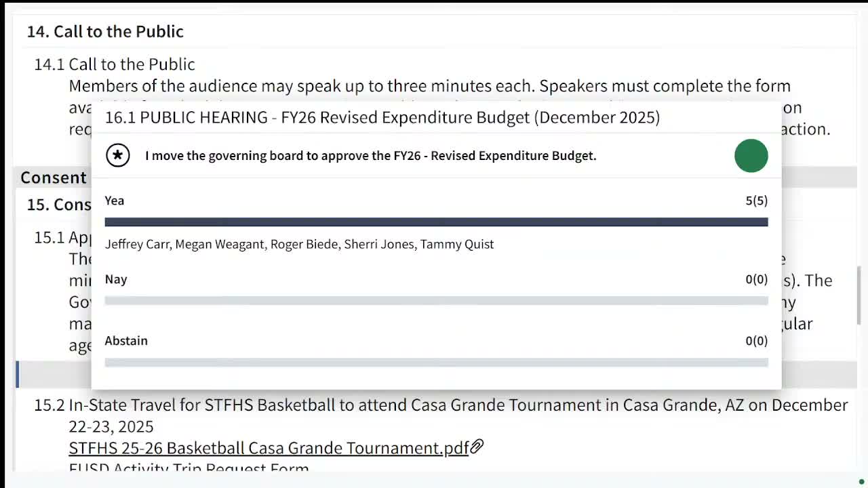
Task: Click voter name 'Roger Biede'
Action: pyautogui.click(x=304, y=244)
